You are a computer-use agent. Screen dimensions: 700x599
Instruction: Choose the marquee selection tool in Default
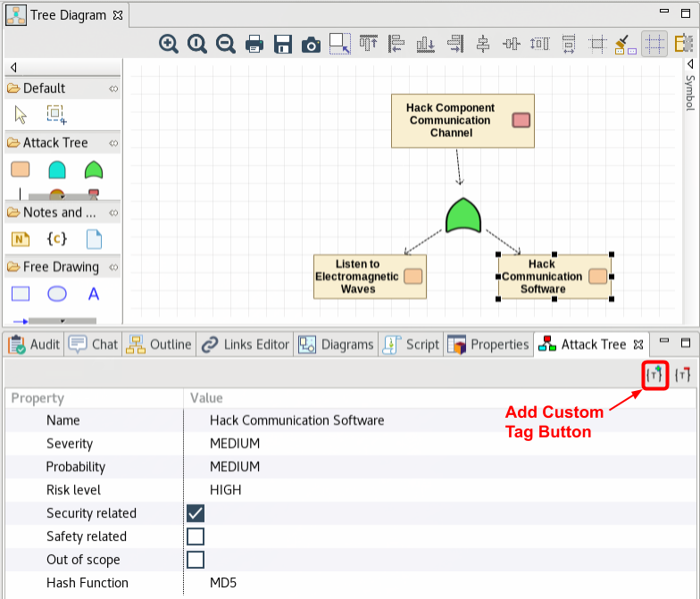(57, 114)
